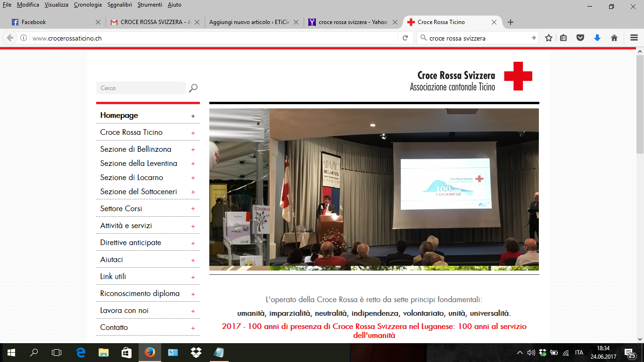Image resolution: width=644 pixels, height=362 pixels.
Task: Switch to the CROCE ROSSA SVIZZERA Gmail tab
Action: click(x=154, y=22)
